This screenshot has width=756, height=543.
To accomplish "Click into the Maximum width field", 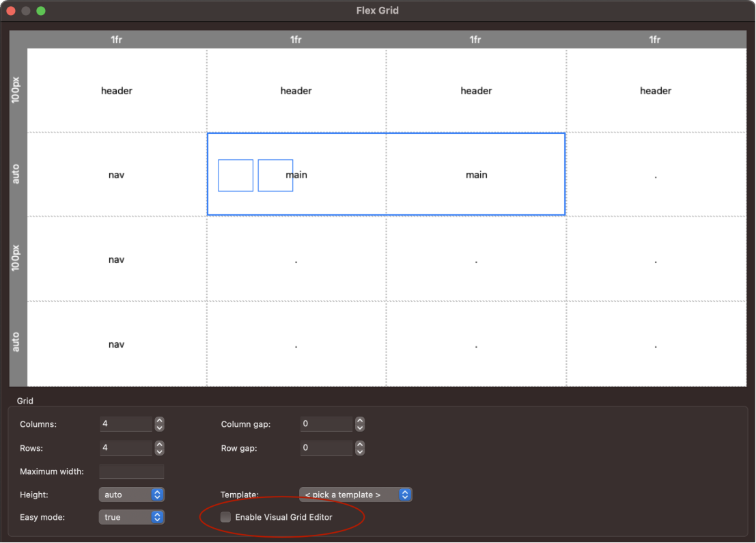I will click(x=131, y=471).
